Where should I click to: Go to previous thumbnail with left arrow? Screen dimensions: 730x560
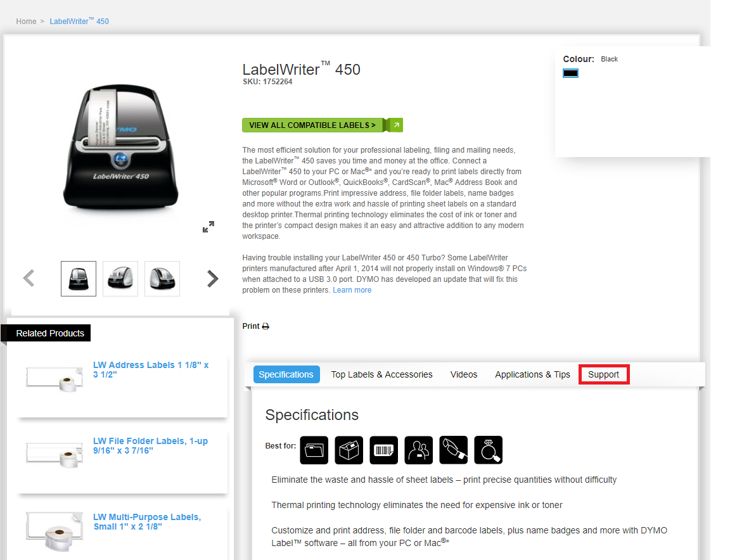29,279
